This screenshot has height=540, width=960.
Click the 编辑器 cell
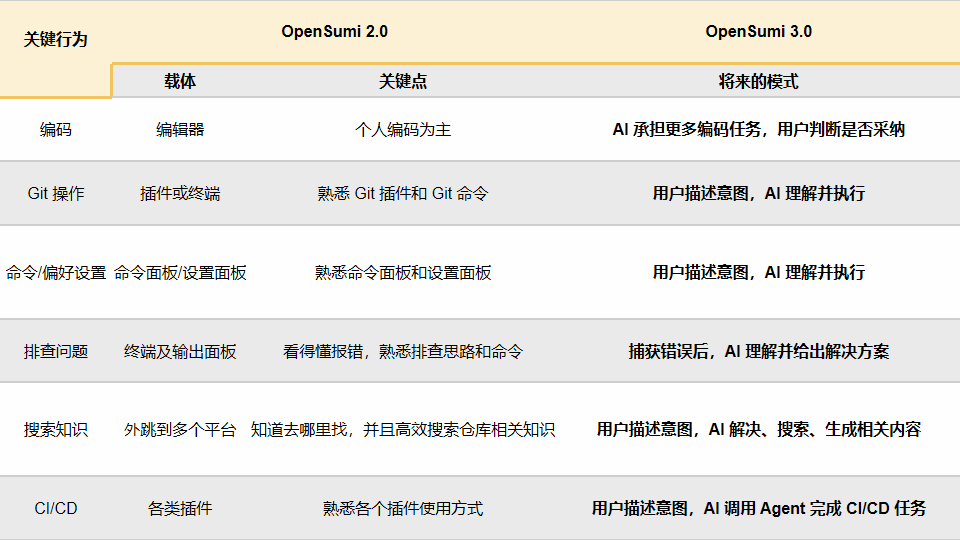click(x=180, y=130)
